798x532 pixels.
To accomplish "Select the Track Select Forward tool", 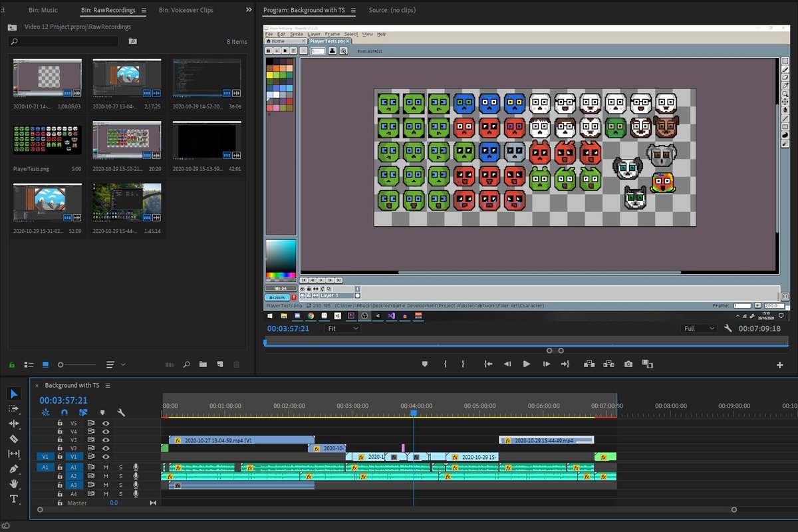I will pyautogui.click(x=14, y=408).
